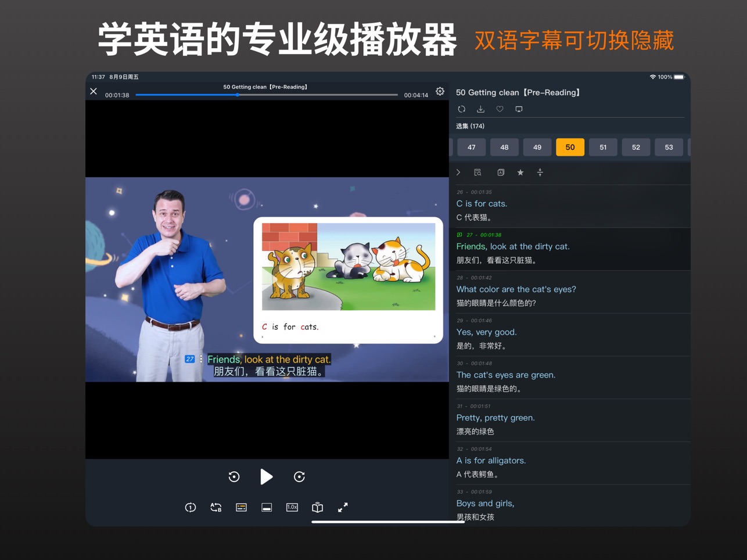Toggle A-B repeat mode

pyautogui.click(x=216, y=507)
